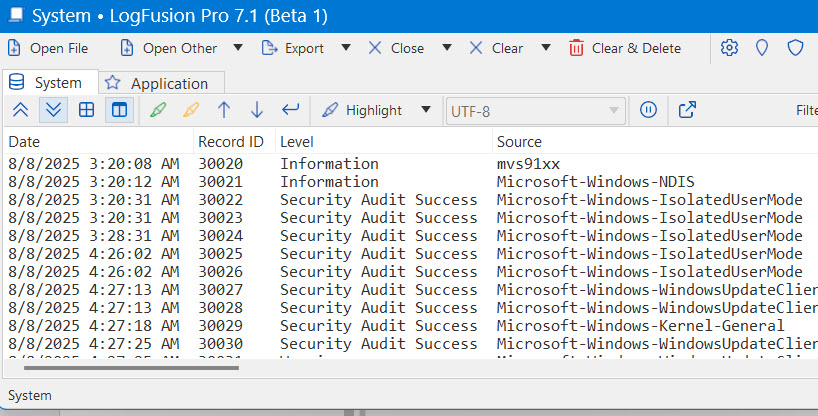Pause log monitoring with pause icon
Image resolution: width=818 pixels, height=416 pixels.
(648, 110)
